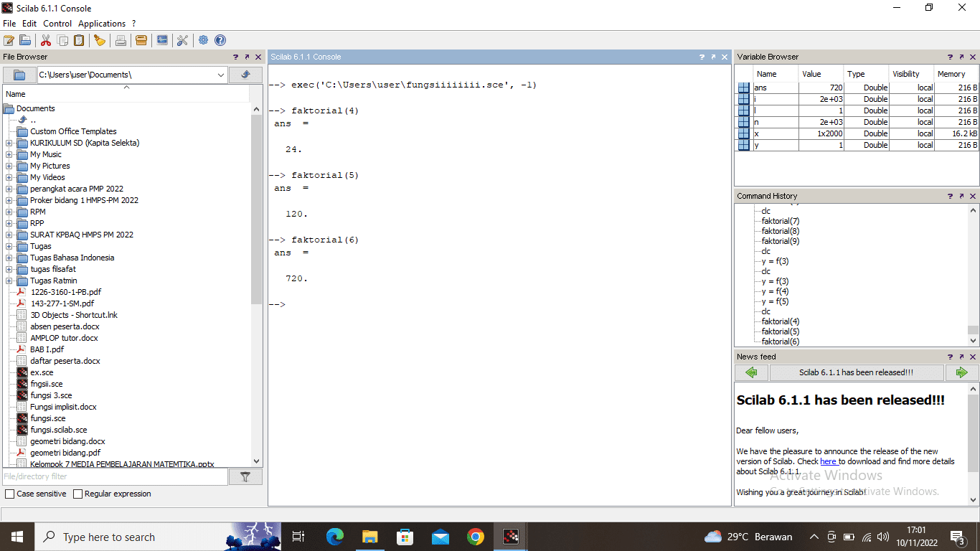Close the News feed panel
Screen dimensions: 980x551
point(973,357)
